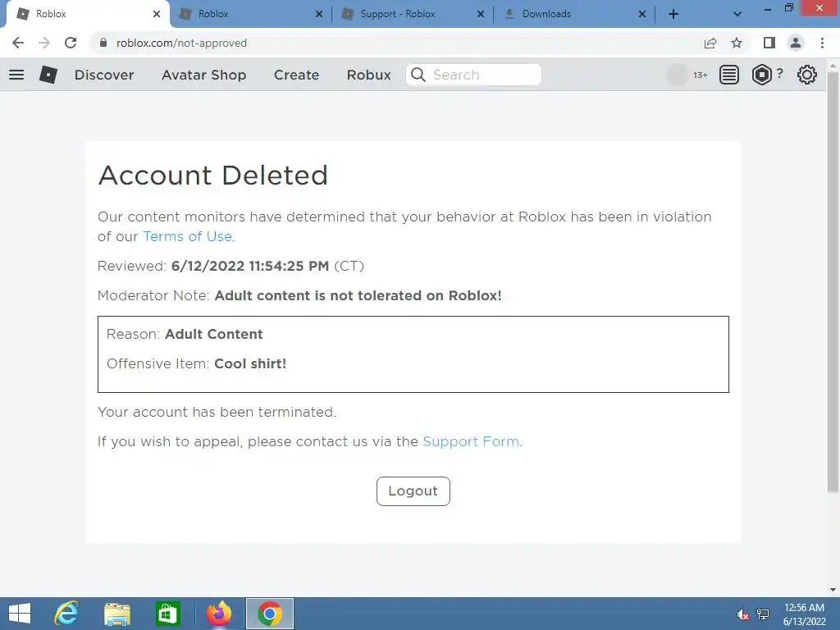Screen dimensions: 840x630
Task: View site info lock icon
Action: (103, 43)
